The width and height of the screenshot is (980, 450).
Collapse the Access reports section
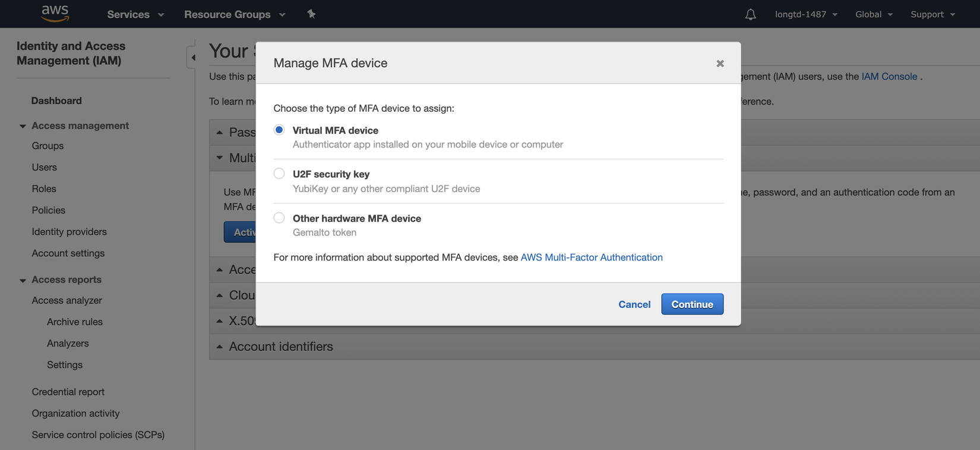coord(23,280)
